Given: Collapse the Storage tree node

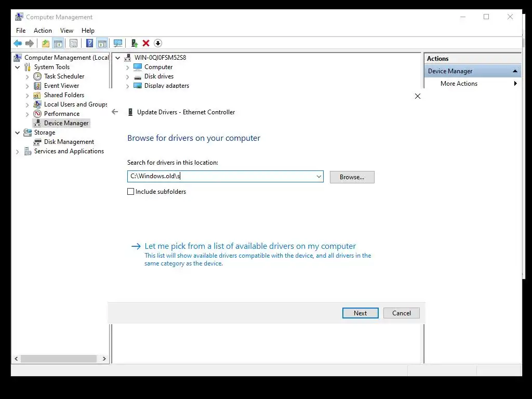Looking at the screenshot, I should [17, 132].
